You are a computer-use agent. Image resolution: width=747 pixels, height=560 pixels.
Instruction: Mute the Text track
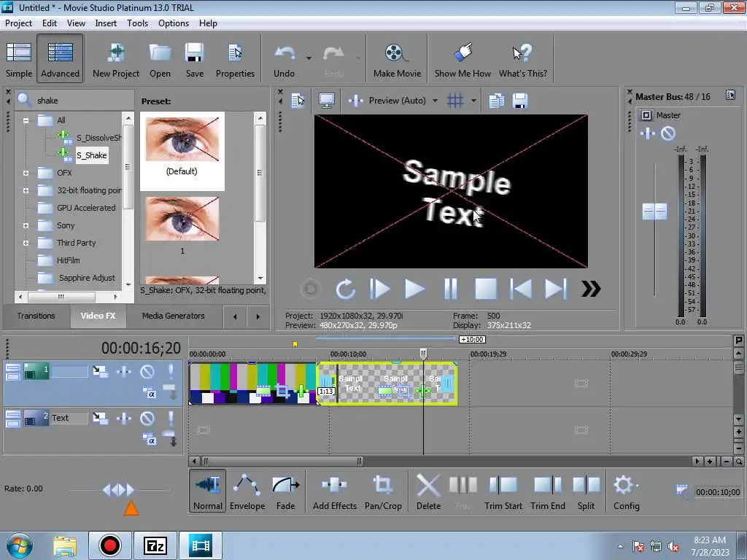[x=147, y=418]
